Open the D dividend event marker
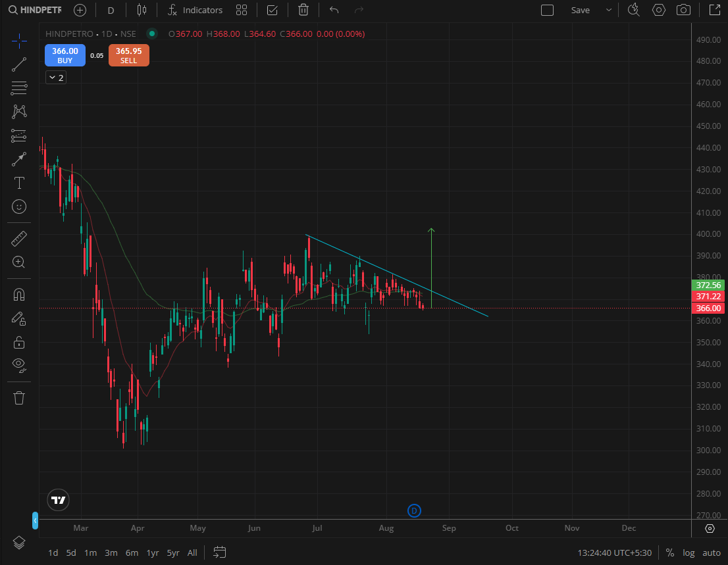The width and height of the screenshot is (728, 565). click(414, 510)
